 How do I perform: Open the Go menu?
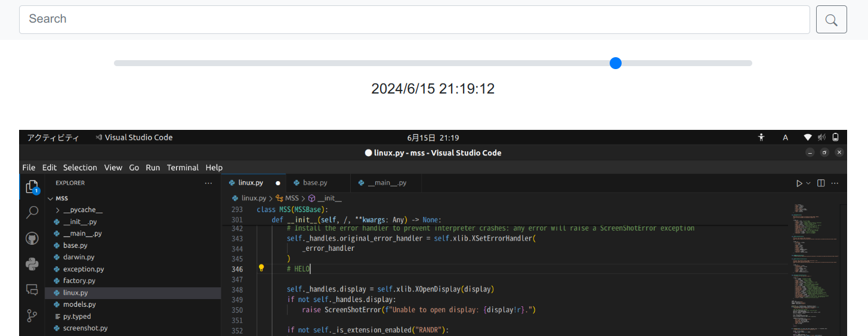(134, 167)
